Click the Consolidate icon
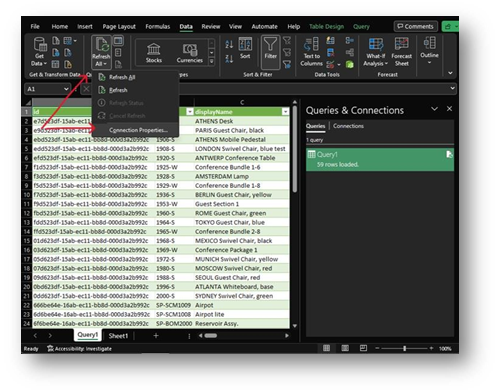 [350, 41]
